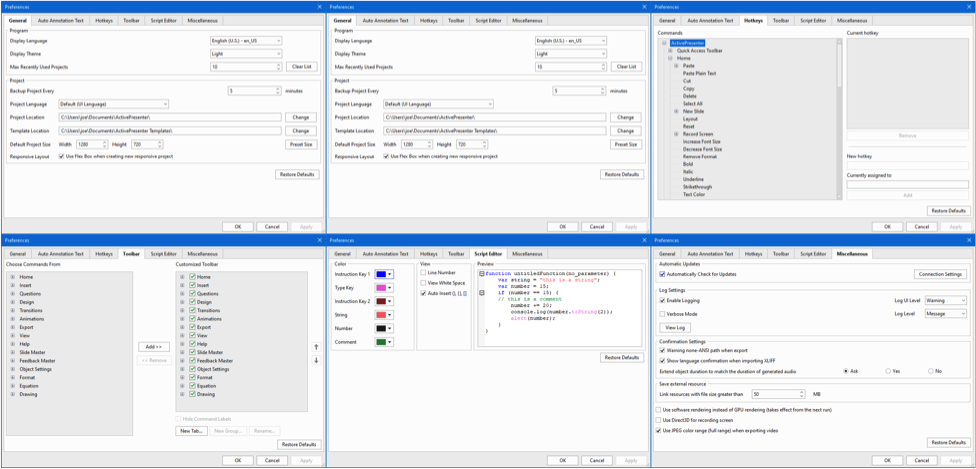Enable the Line Number checkbox

[x=423, y=273]
